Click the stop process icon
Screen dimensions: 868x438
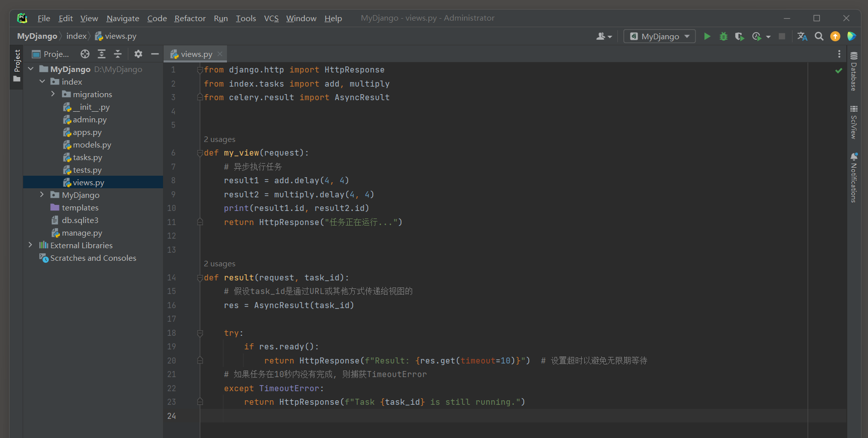782,36
